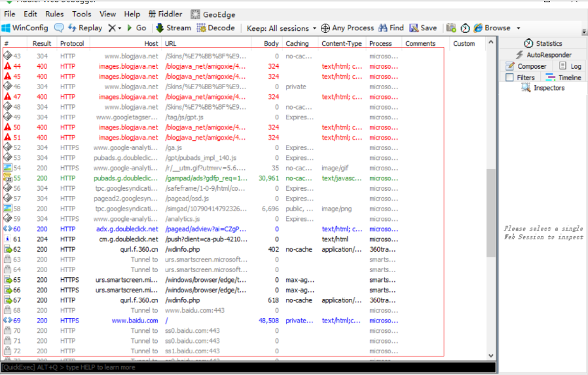This screenshot has width=588, height=375.
Task: Open the View menu
Action: click(107, 14)
